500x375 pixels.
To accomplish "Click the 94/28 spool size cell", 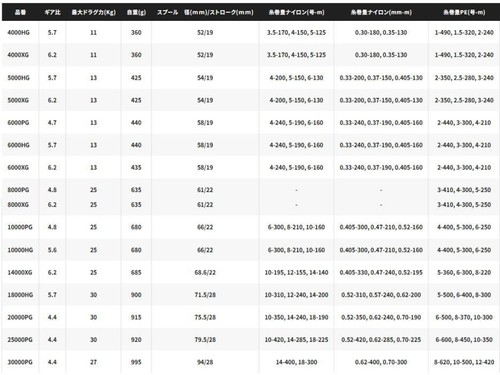I will pyautogui.click(x=205, y=362).
